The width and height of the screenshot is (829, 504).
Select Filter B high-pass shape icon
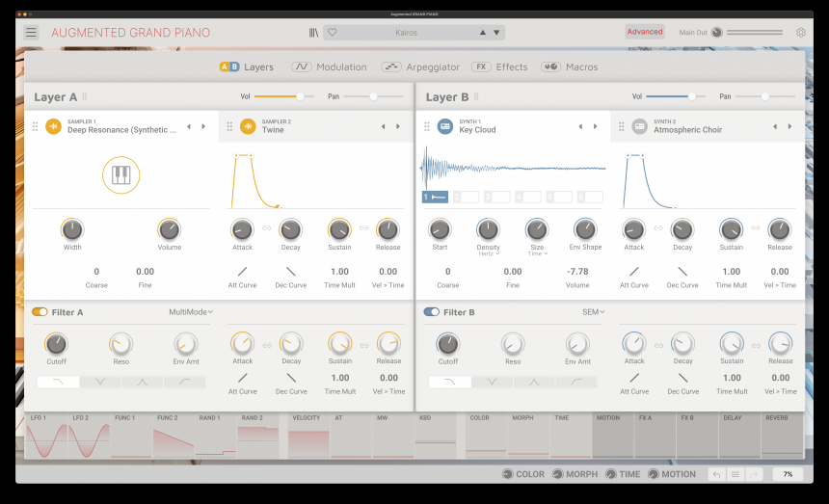576,382
